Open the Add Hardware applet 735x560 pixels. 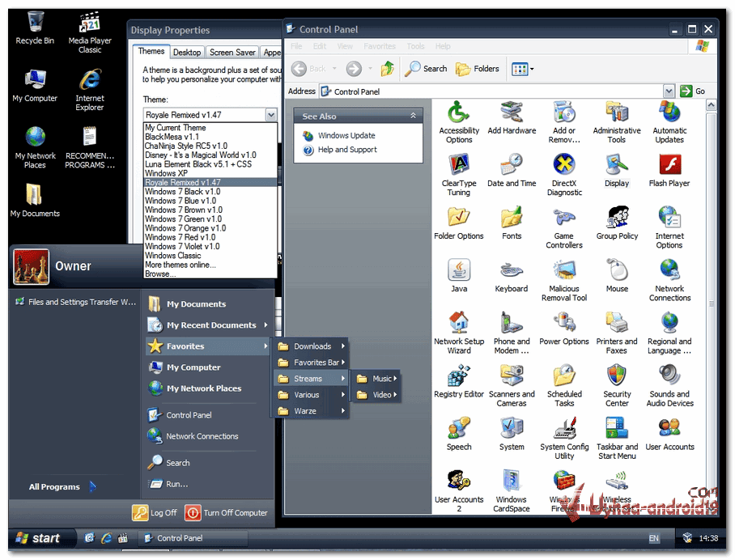click(x=512, y=118)
